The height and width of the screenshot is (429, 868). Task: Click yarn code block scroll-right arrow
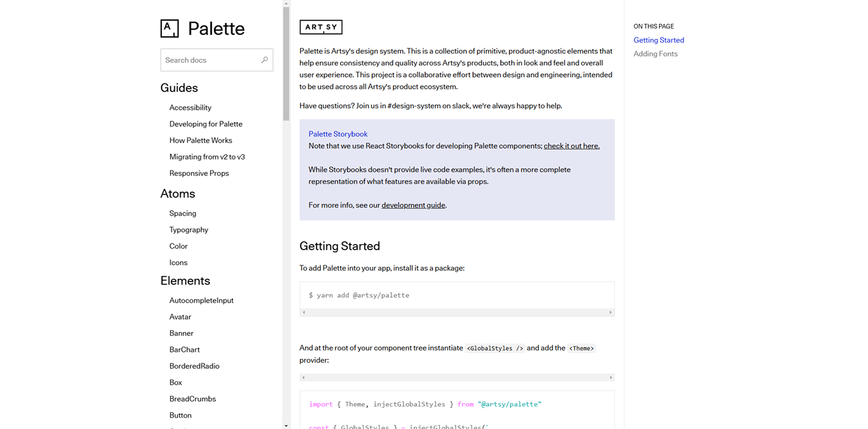[610, 313]
